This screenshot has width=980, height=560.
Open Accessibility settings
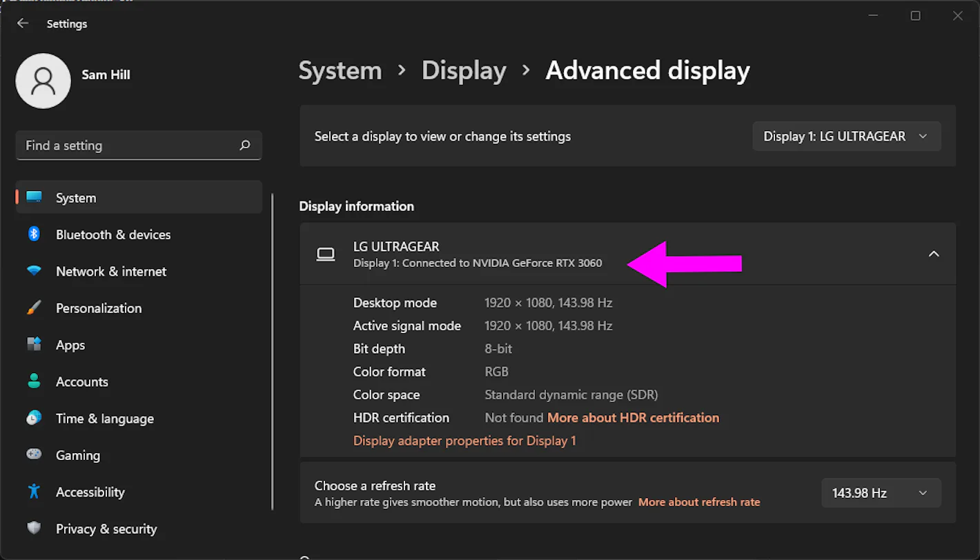pos(139,492)
